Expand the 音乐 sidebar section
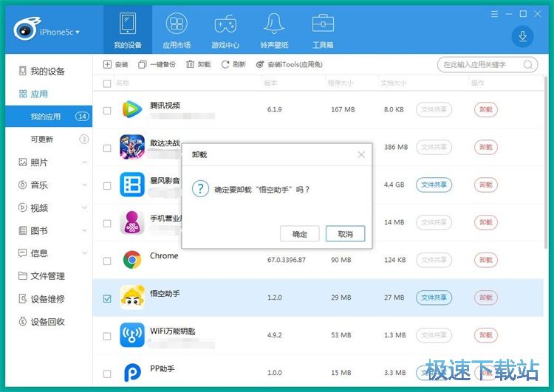The width and height of the screenshot is (554, 392). [84, 185]
